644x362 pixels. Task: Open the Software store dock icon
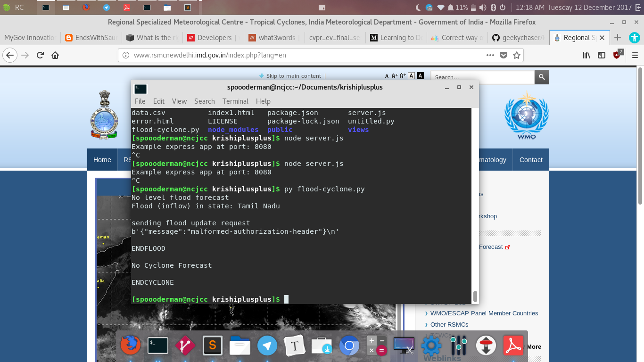point(322,346)
